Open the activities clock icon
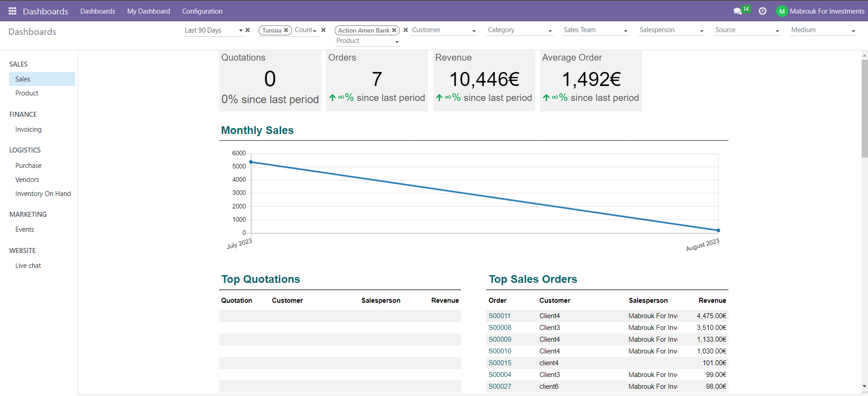The width and height of the screenshot is (868, 396). [762, 11]
